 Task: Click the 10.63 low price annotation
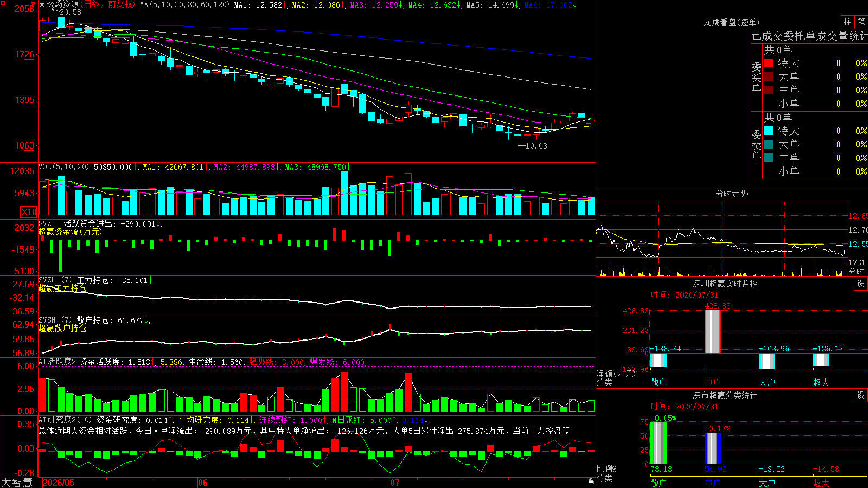coord(537,146)
